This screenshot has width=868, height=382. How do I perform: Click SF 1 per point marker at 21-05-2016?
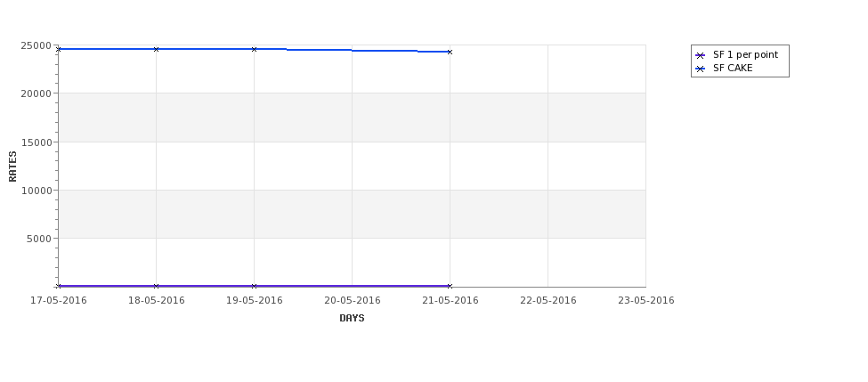450,286
